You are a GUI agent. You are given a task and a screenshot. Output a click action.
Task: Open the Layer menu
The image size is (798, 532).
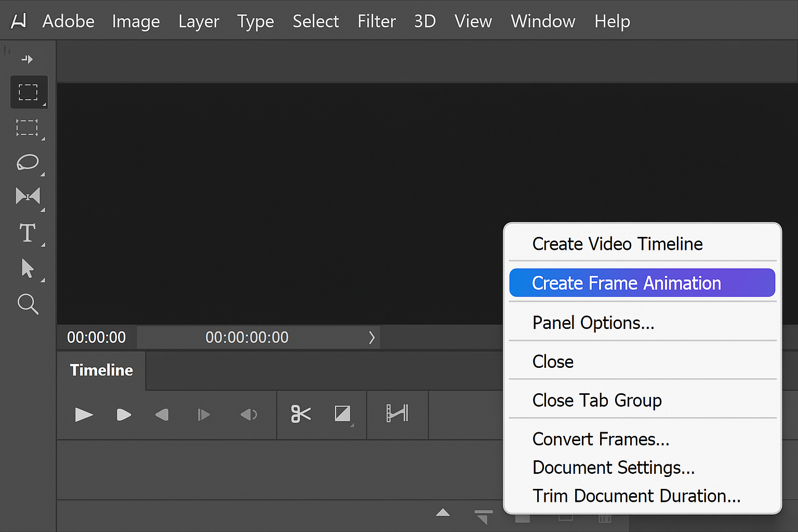tap(199, 21)
